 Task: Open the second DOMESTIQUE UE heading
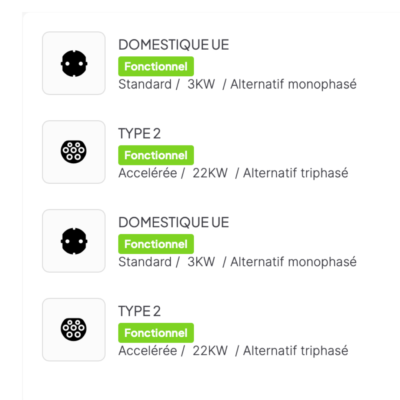174,222
